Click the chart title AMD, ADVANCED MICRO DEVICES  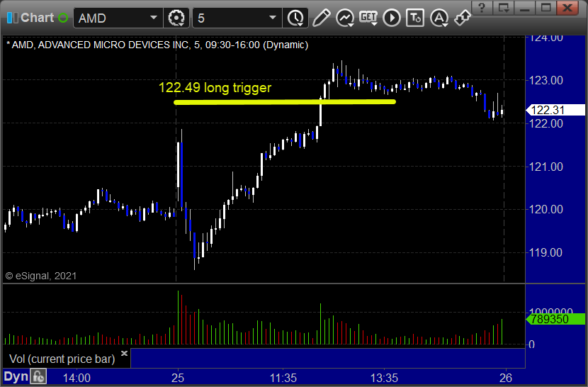coord(157,45)
